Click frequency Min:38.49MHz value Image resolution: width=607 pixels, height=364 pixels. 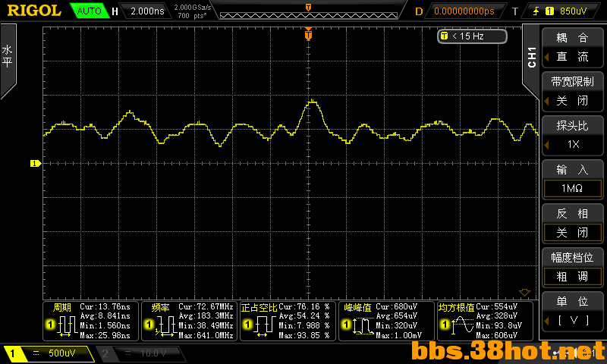[206, 326]
